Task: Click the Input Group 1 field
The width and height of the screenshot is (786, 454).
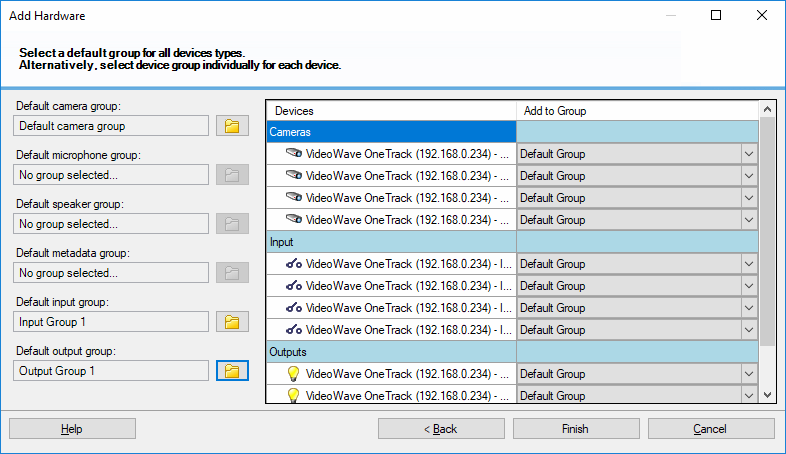Action: tap(111, 322)
